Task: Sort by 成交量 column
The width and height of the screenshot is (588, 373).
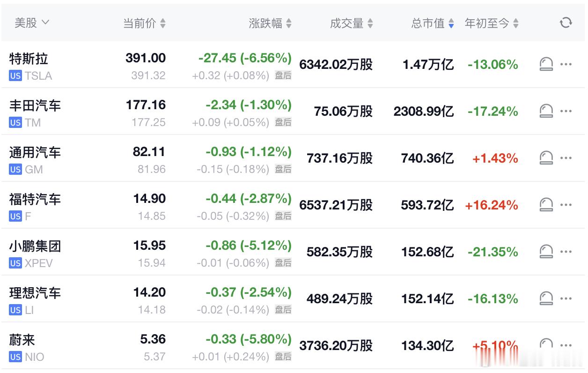Action: click(352, 23)
